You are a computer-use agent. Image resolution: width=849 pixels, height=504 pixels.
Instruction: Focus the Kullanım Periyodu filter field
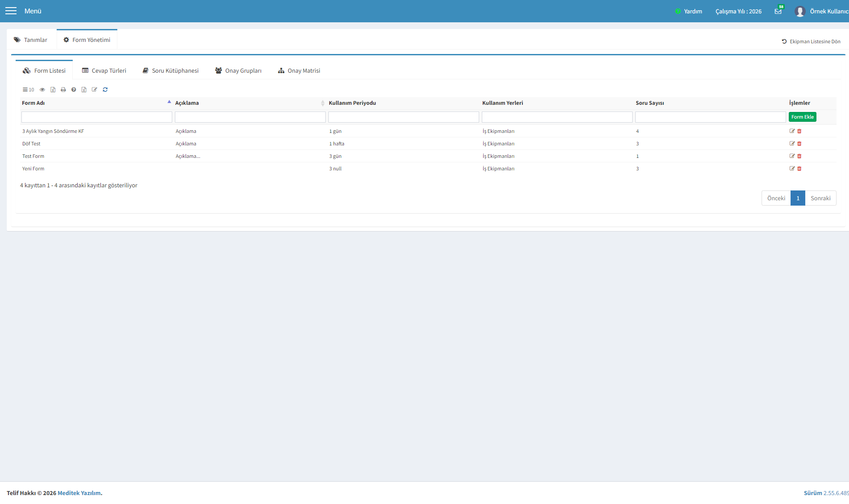(x=404, y=117)
